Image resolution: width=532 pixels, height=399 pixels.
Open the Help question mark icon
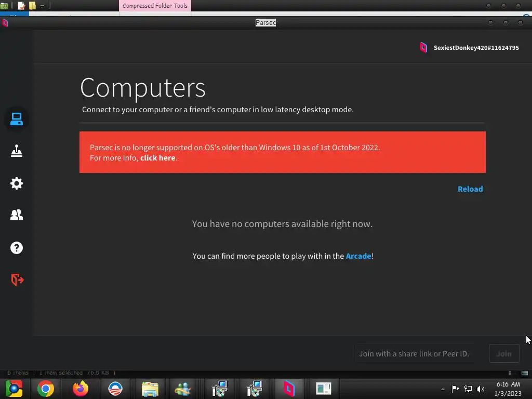point(16,248)
